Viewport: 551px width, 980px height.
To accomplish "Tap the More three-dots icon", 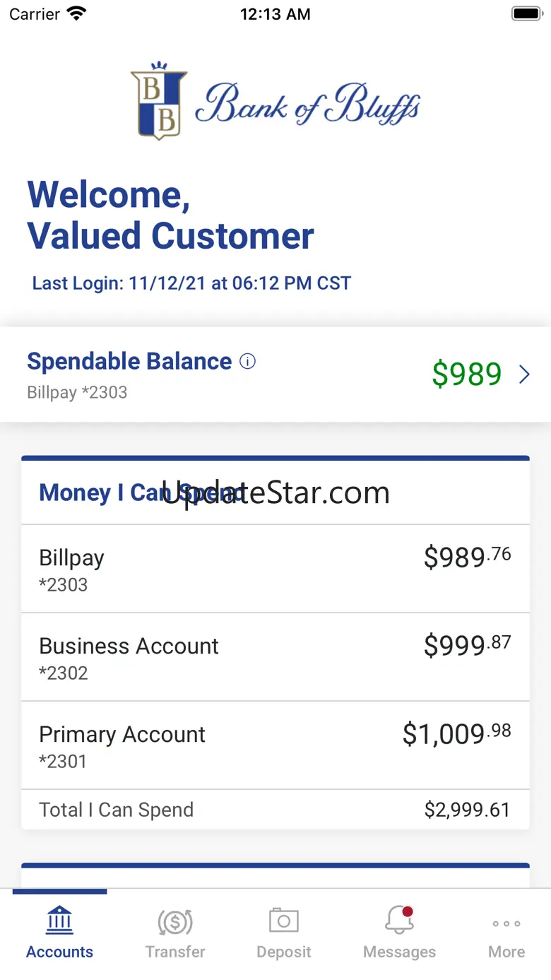I will coord(506,923).
